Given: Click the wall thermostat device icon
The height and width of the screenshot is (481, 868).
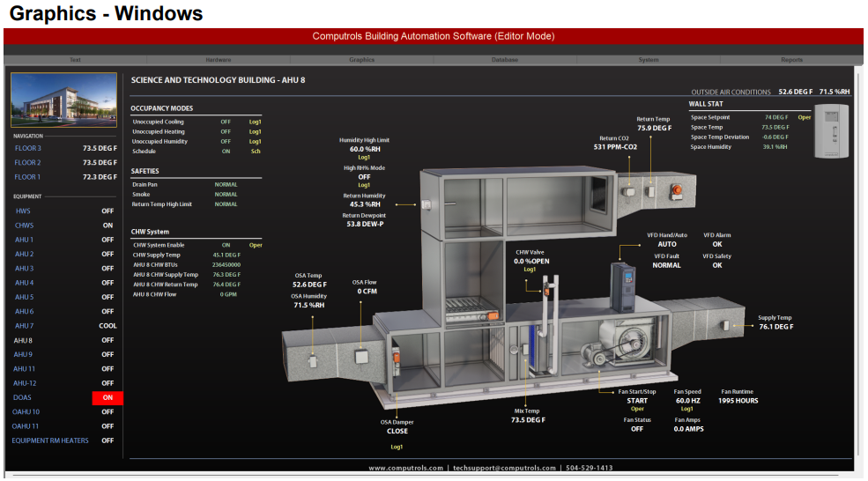Looking at the screenshot, I should point(832,131).
